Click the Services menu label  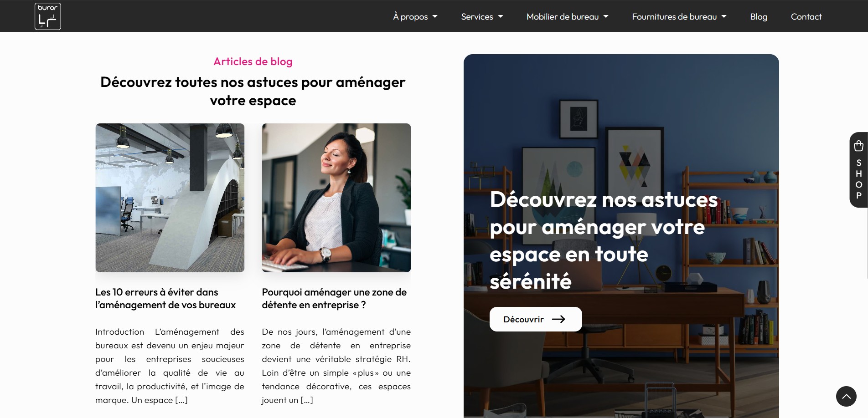point(477,17)
